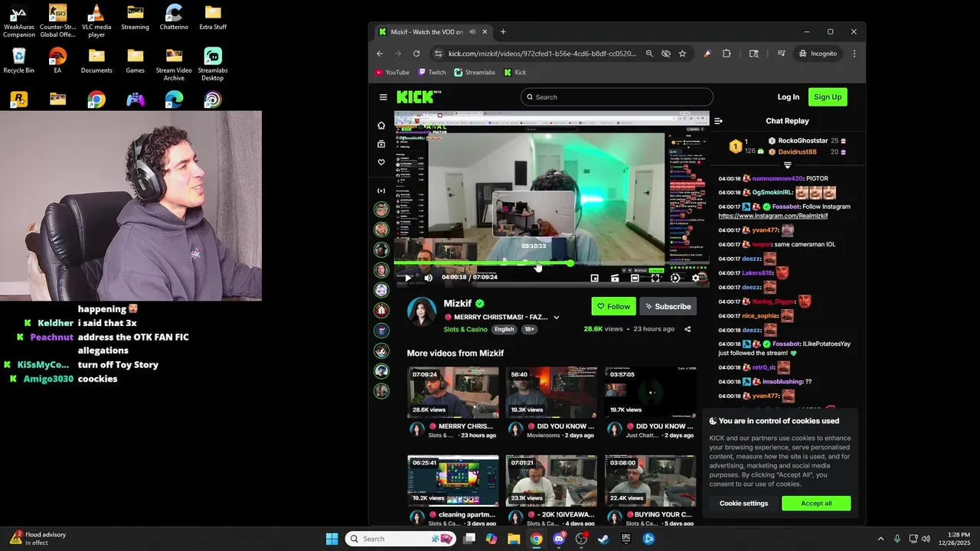Click the taskbar Search box
The height and width of the screenshot is (551, 980).
pyautogui.click(x=400, y=539)
